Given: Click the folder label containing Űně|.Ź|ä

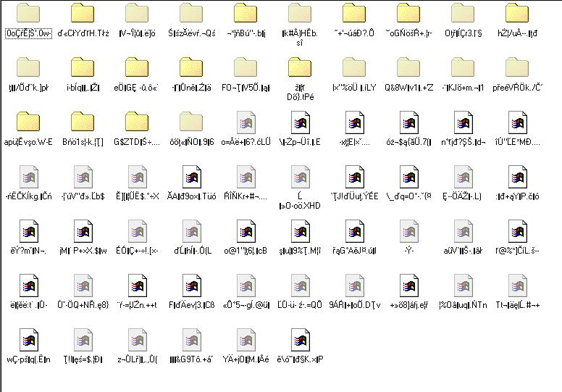Looking at the screenshot, I should pyautogui.click(x=191, y=88).
